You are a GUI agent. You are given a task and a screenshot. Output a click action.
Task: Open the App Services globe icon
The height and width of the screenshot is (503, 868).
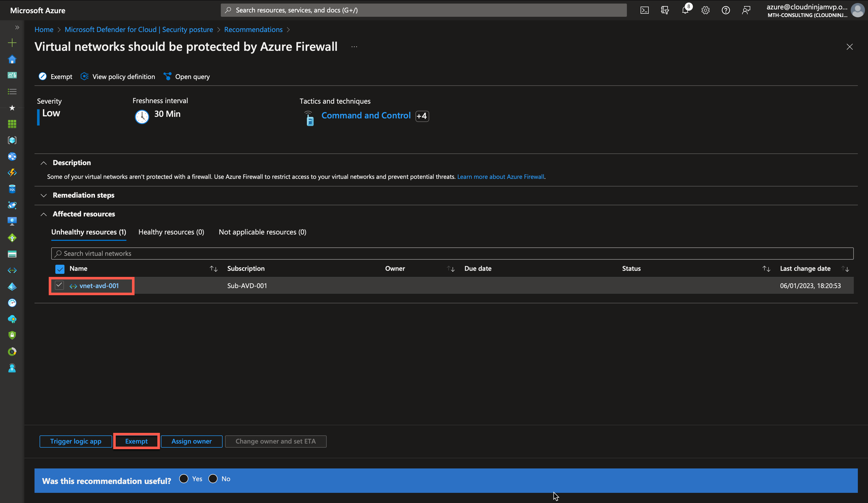[x=12, y=156]
